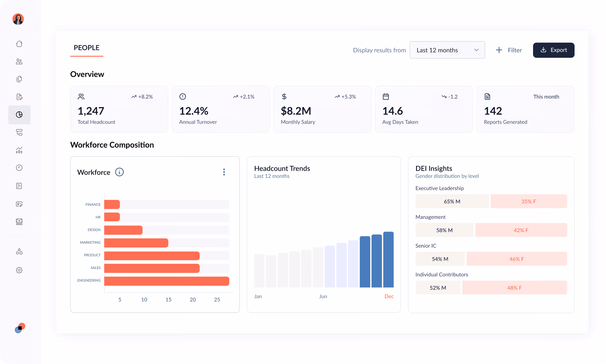Click the Filter button
606x364 pixels.
pos(509,50)
